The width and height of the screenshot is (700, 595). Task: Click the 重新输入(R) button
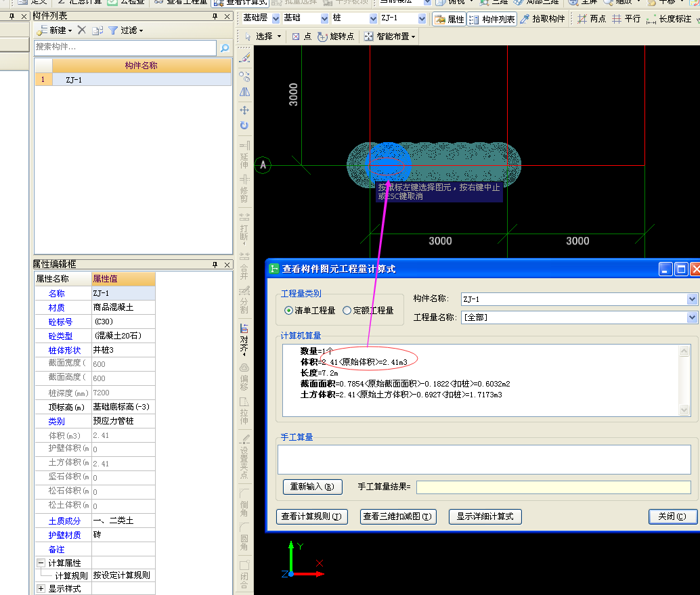(x=313, y=487)
